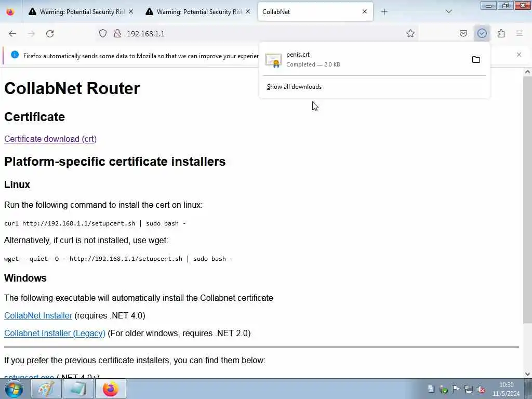
Task: Click the vertical scrollbar thumb
Action: click(527, 200)
